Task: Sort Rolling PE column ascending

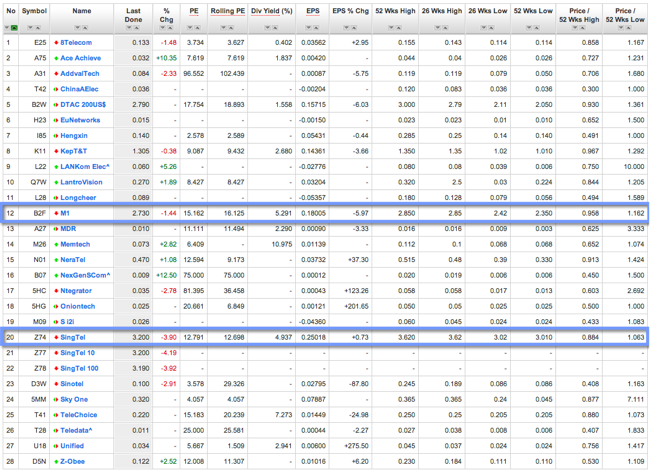Action: pyautogui.click(x=231, y=28)
